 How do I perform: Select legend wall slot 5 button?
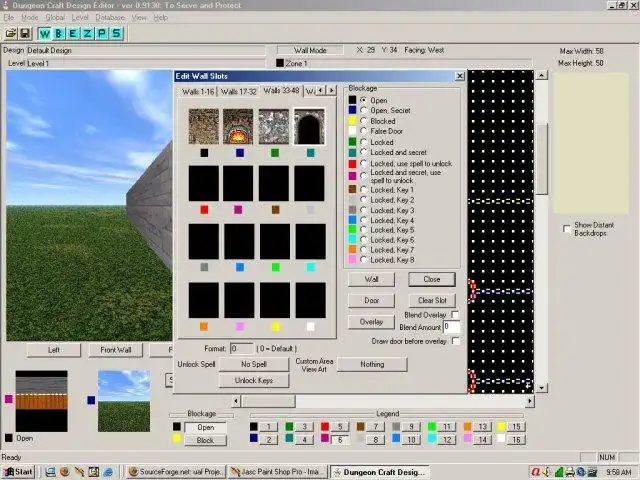point(340,427)
